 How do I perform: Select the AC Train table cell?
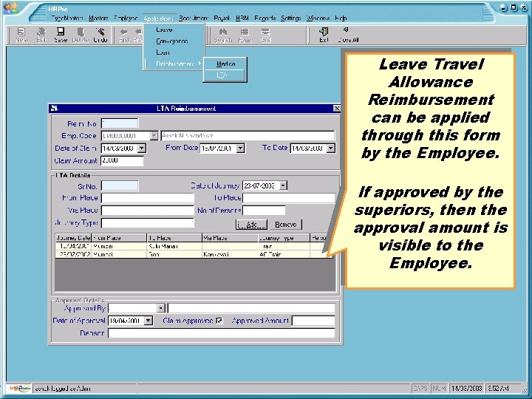284,254
